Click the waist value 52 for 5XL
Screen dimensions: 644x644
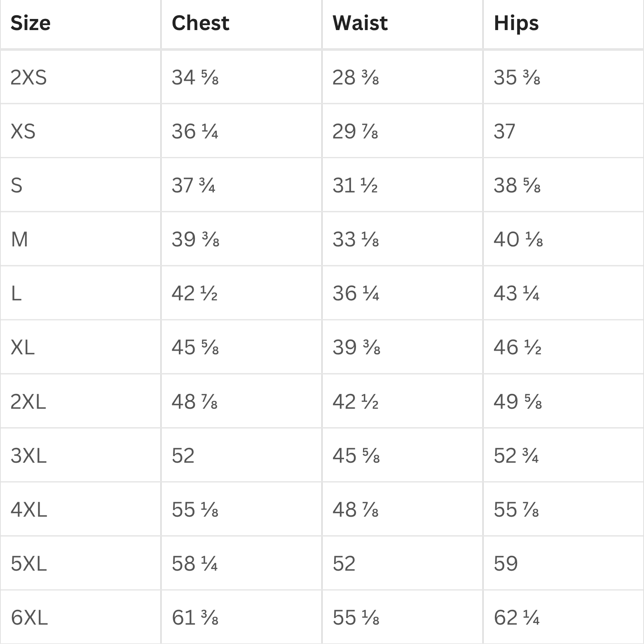click(344, 563)
